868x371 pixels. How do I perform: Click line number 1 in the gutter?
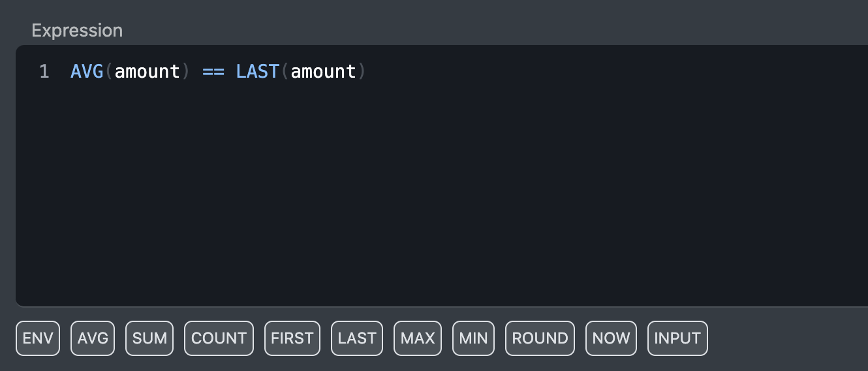(x=44, y=71)
